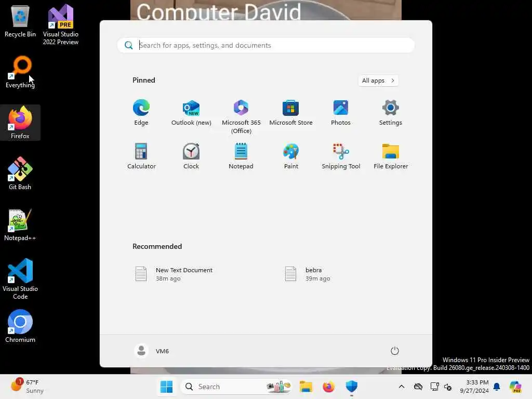
Task: Click the taskbar Search box
Action: tap(236, 387)
